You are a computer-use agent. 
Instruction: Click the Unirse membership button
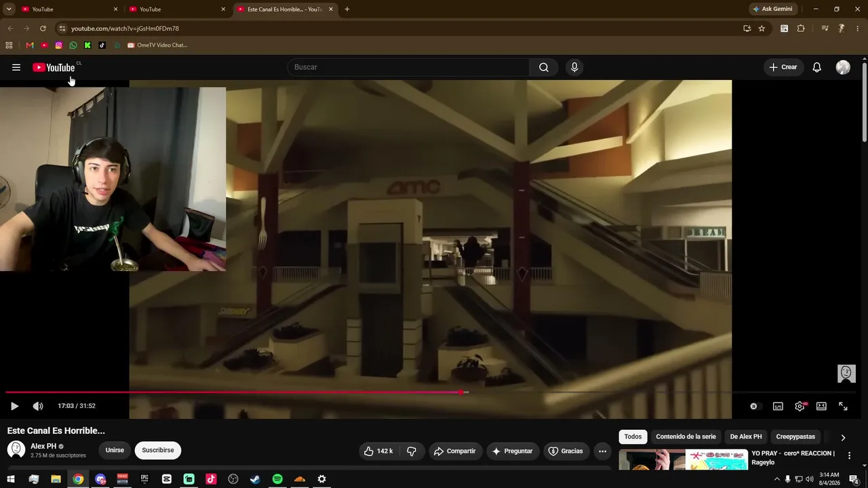coord(115,450)
